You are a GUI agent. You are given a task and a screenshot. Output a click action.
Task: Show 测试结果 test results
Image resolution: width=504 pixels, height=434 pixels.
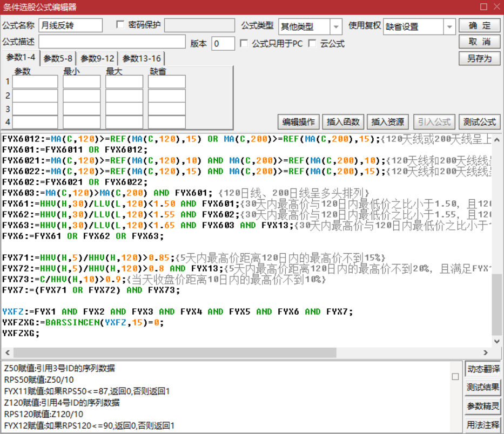pyautogui.click(x=483, y=388)
